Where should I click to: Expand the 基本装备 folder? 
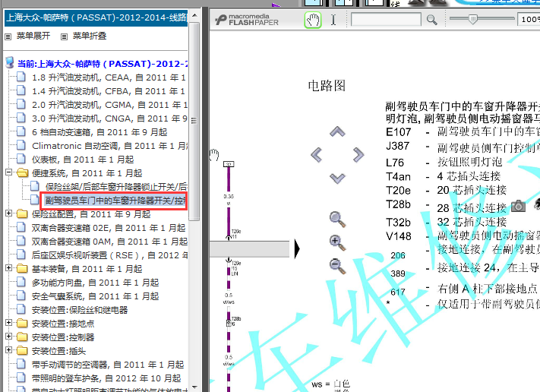coord(8,268)
